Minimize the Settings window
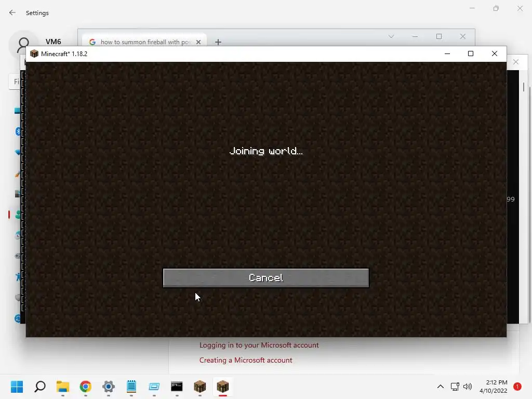Image resolution: width=532 pixels, height=399 pixels. [472, 8]
